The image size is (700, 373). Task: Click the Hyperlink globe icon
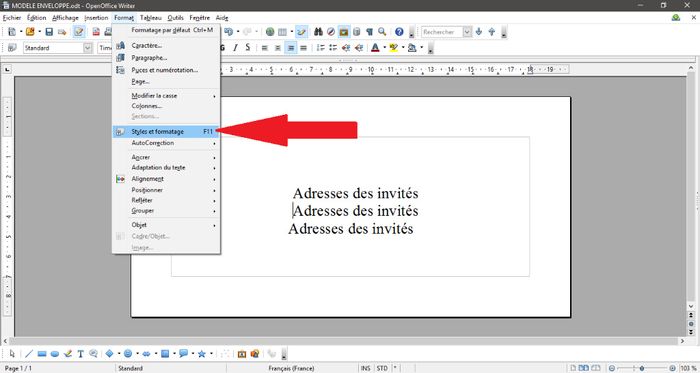click(x=270, y=32)
